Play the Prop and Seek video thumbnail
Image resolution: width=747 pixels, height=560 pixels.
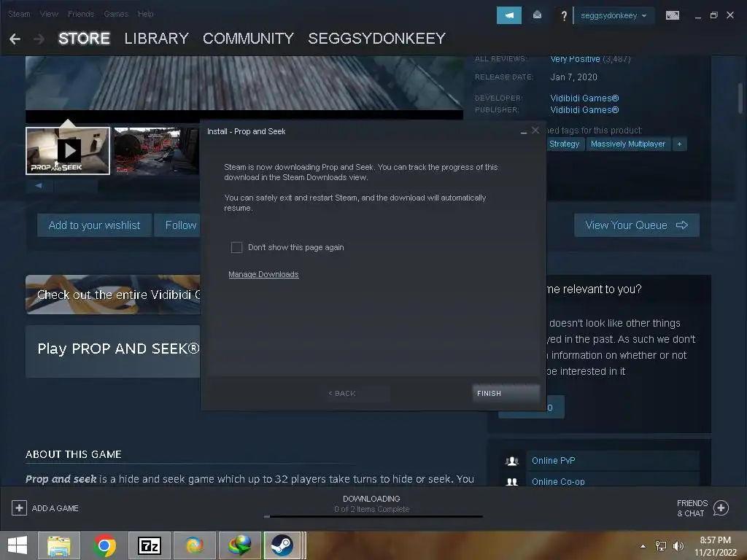point(68,150)
